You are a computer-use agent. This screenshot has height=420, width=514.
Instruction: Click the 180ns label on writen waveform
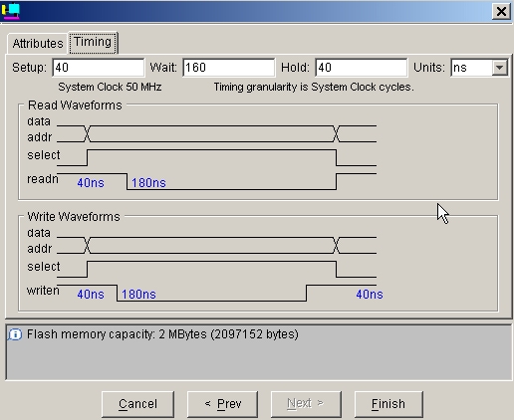coord(138,295)
